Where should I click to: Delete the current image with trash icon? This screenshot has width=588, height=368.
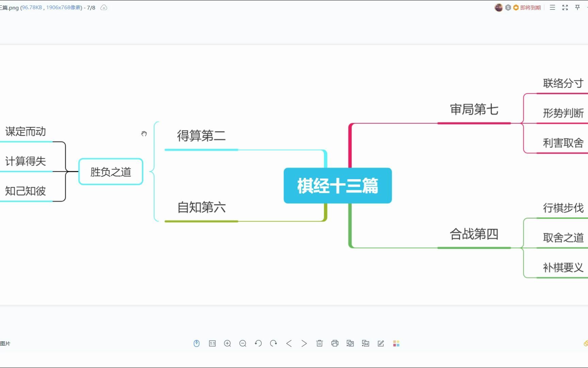[x=320, y=343]
